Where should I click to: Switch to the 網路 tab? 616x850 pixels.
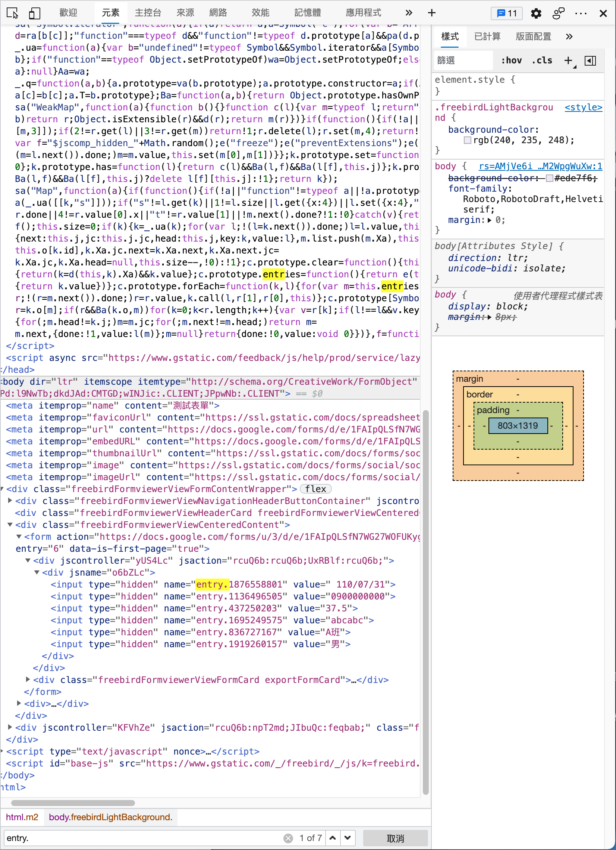click(x=218, y=13)
